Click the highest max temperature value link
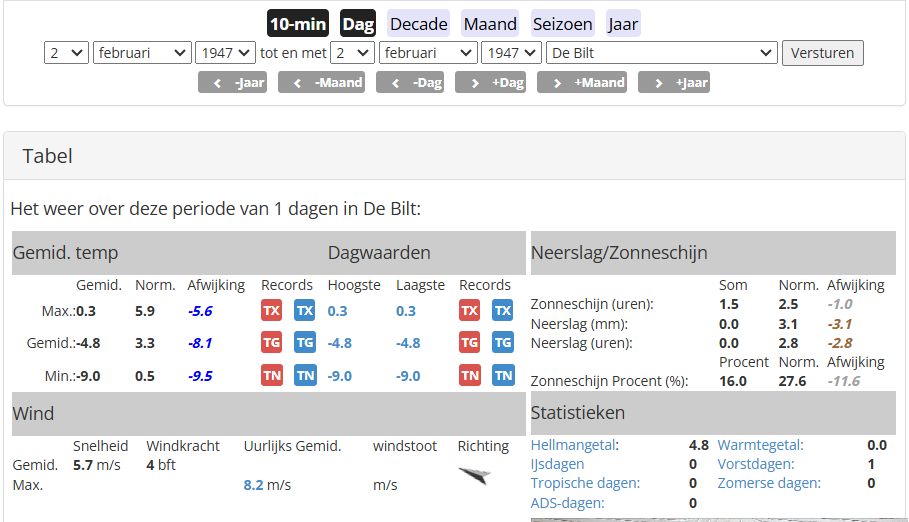 [x=337, y=311]
